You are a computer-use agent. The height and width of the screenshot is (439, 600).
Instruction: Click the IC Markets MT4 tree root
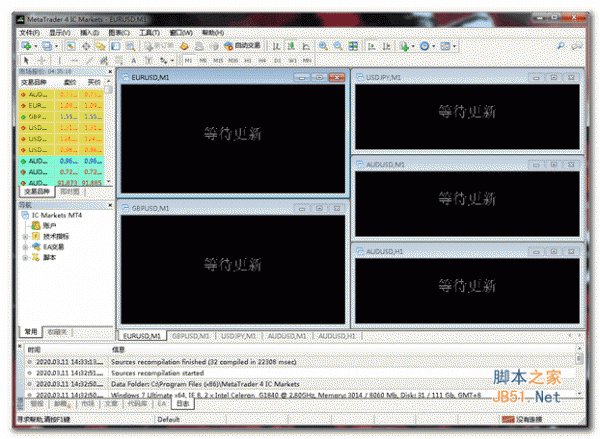(52, 215)
